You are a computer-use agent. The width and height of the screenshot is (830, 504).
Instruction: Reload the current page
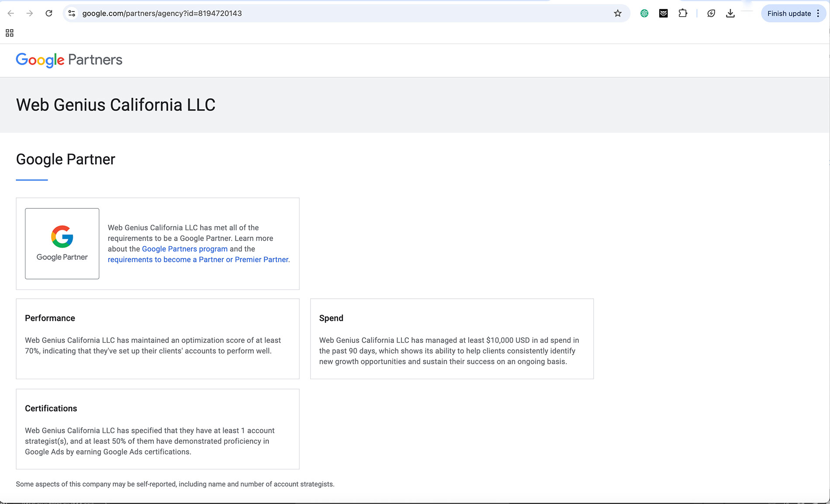pyautogui.click(x=49, y=14)
